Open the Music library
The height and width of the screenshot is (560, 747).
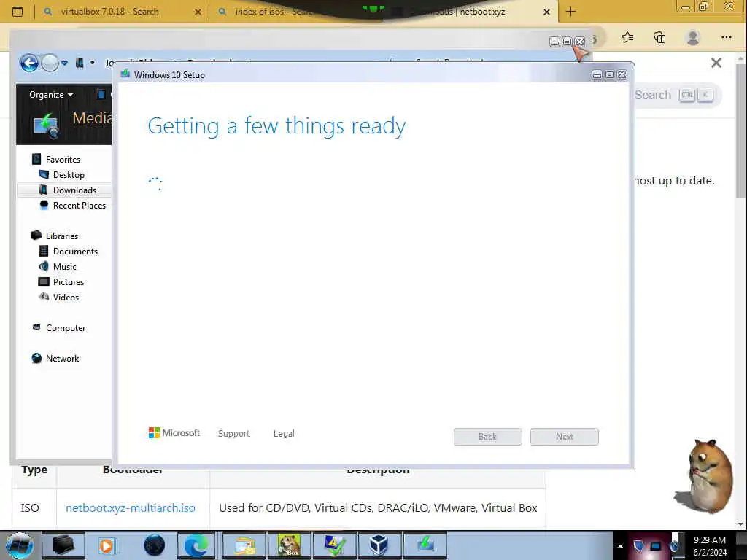(64, 267)
